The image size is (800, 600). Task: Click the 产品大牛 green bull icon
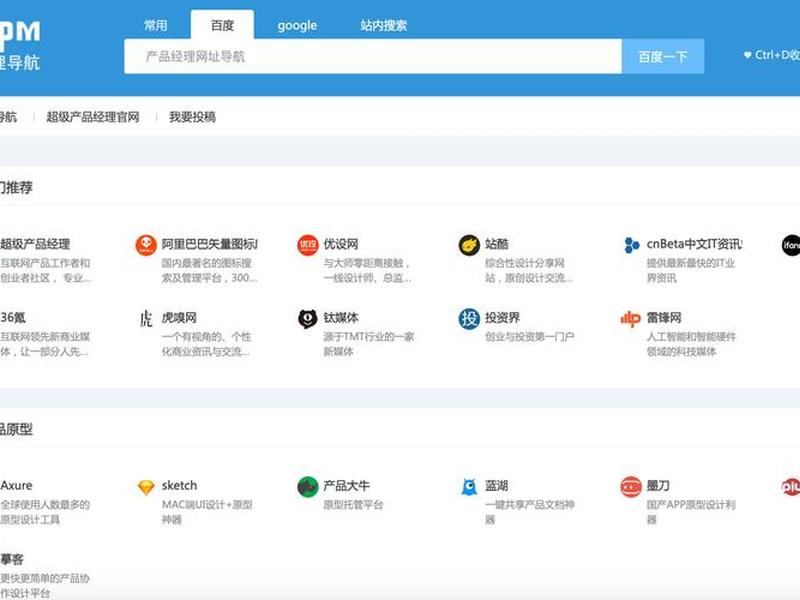coord(308,487)
